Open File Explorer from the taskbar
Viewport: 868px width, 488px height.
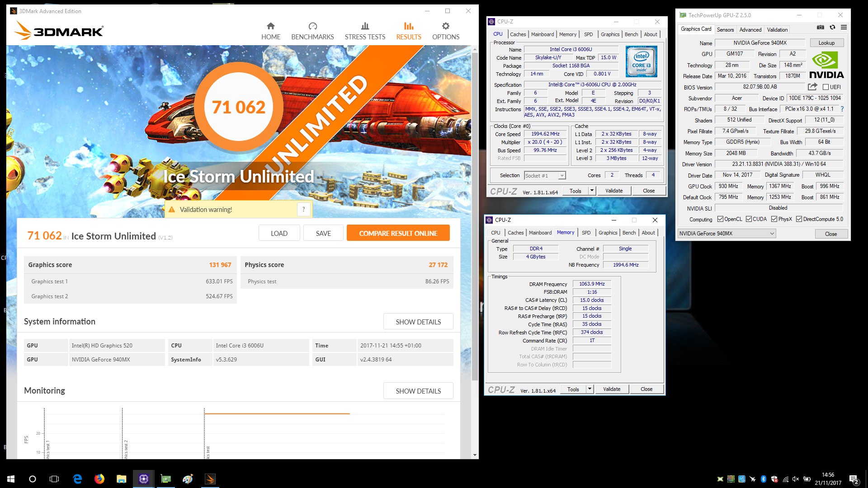point(121,479)
